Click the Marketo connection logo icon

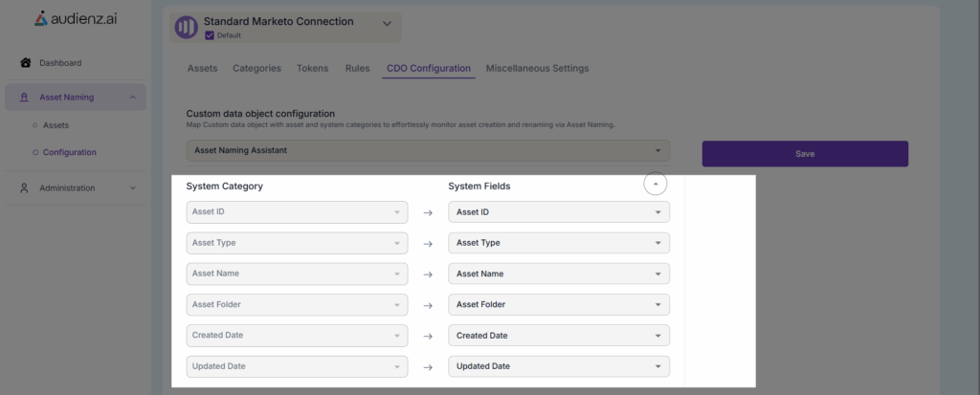pyautogui.click(x=186, y=27)
